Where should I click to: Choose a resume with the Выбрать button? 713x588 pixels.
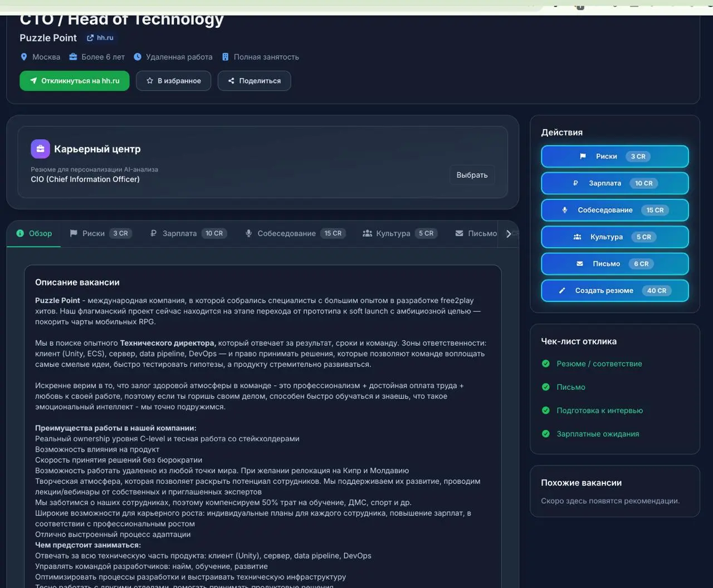coord(472,175)
